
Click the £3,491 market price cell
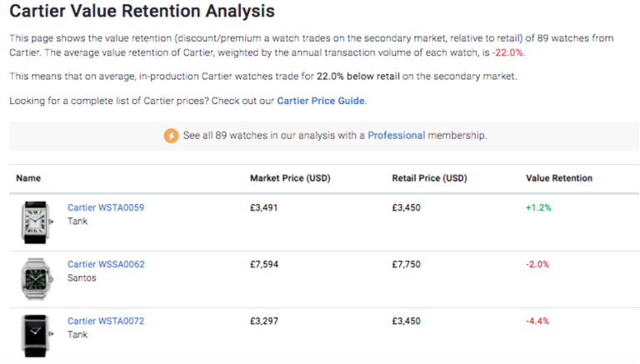263,207
